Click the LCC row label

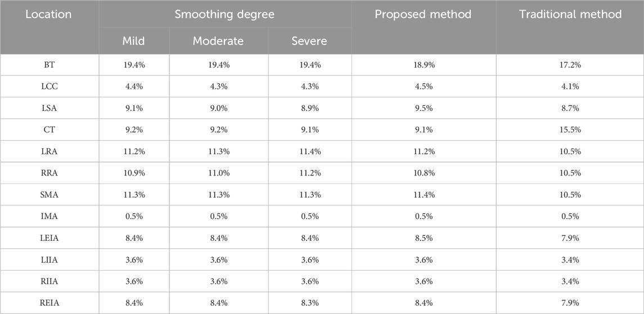[x=49, y=87]
